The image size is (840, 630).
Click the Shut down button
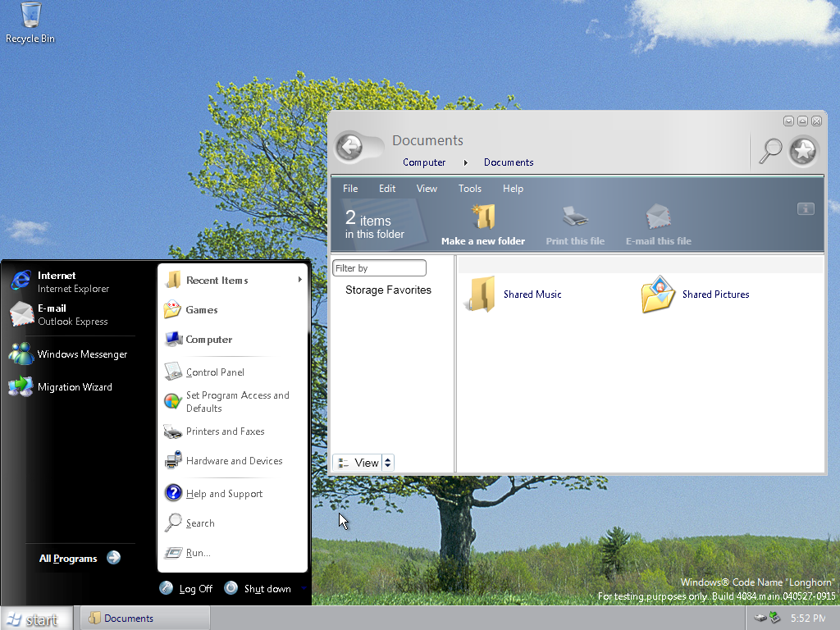click(x=258, y=588)
